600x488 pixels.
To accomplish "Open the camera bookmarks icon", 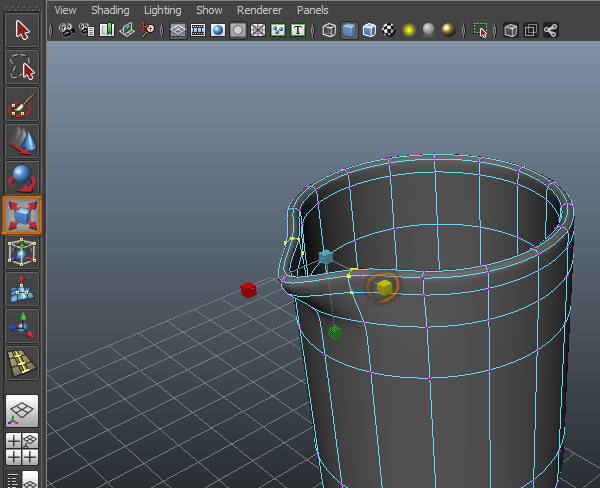I will point(107,30).
